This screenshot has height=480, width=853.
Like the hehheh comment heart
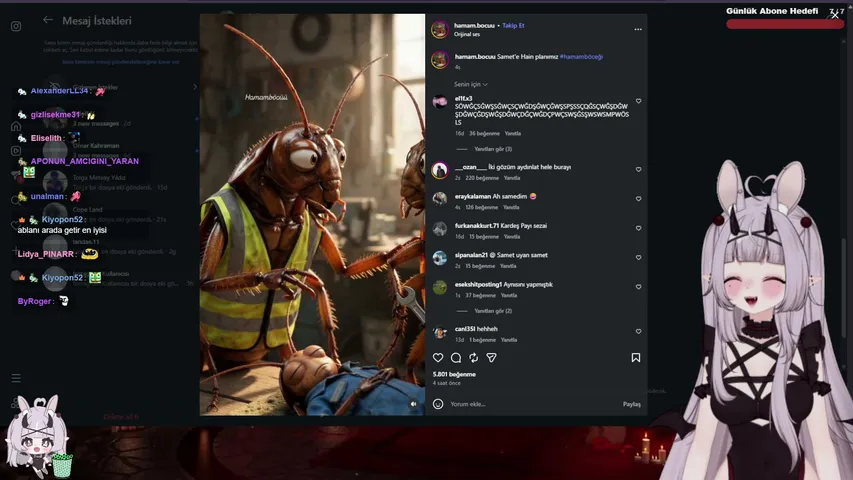(x=639, y=331)
